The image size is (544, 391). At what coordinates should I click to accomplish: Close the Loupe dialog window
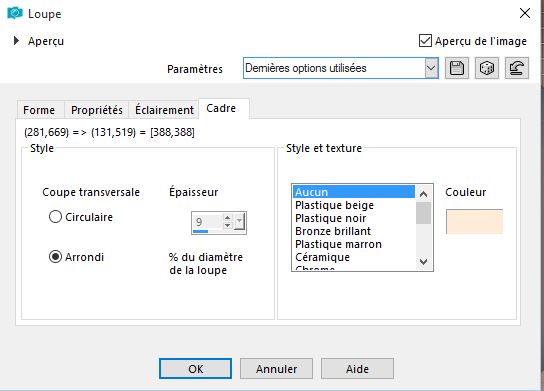pos(525,13)
